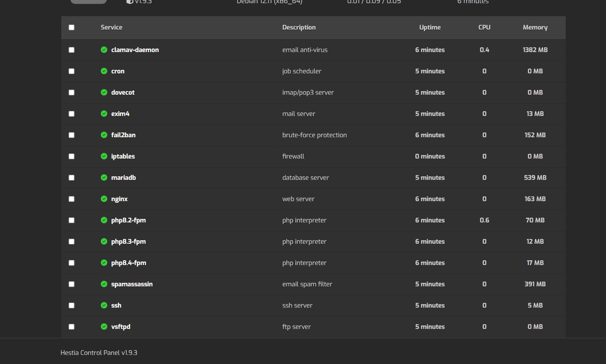The width and height of the screenshot is (606, 364).
Task: Click the iptables service name
Action: [123, 156]
